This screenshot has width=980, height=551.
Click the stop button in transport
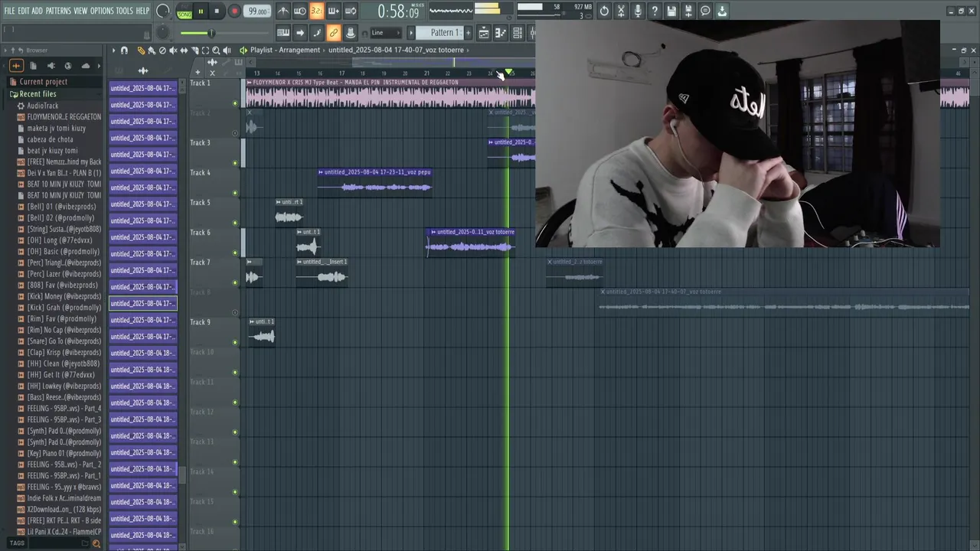click(x=217, y=11)
